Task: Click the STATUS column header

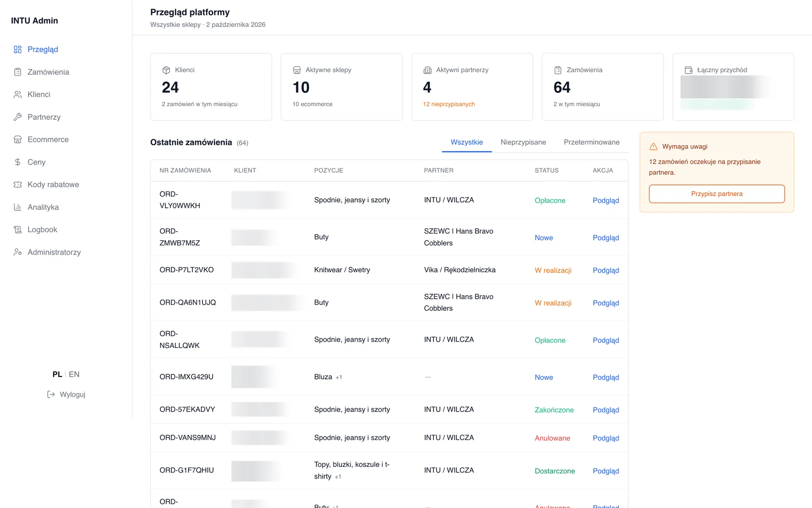Action: click(x=547, y=170)
